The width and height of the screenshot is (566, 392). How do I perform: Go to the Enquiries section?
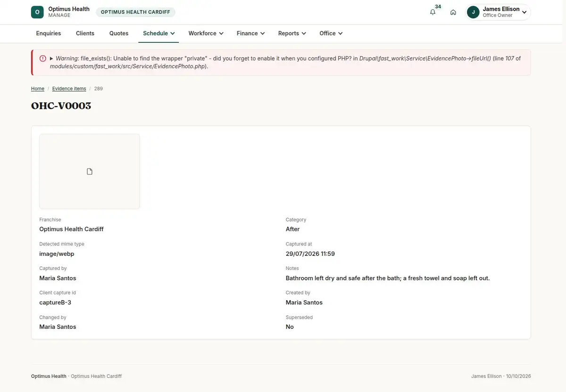[49, 33]
